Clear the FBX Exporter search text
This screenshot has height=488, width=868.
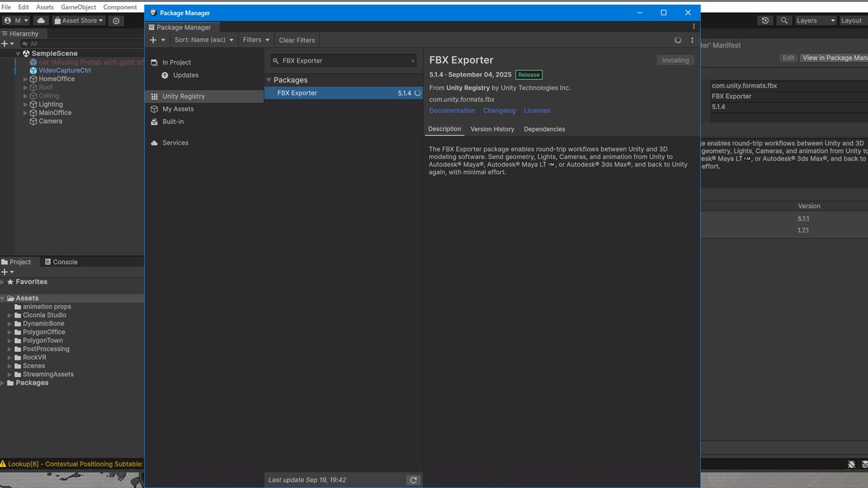[x=412, y=61]
